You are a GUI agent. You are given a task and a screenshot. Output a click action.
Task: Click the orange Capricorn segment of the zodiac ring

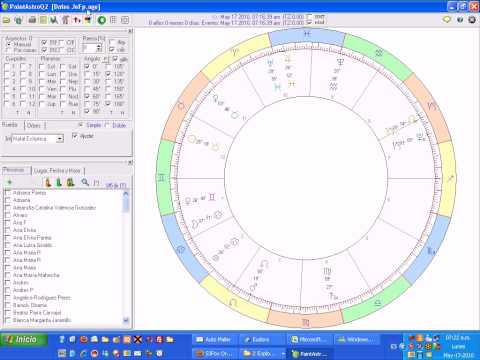(x=432, y=106)
